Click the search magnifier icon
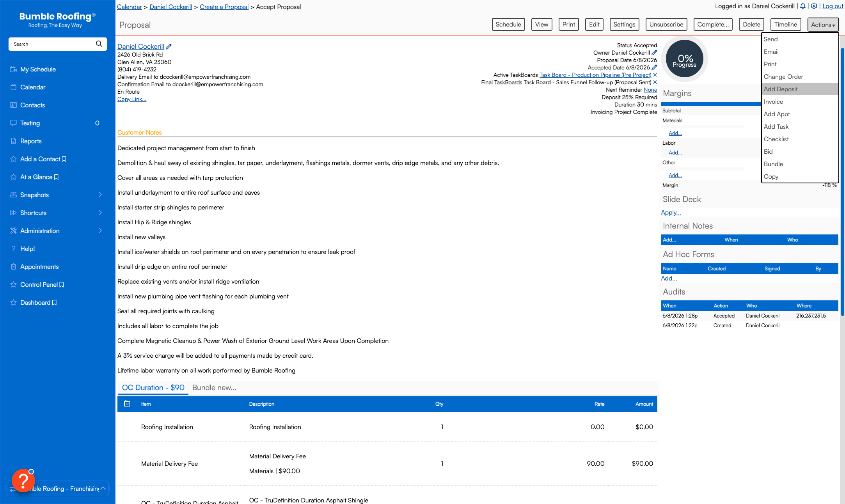The image size is (845, 504). 99,44
